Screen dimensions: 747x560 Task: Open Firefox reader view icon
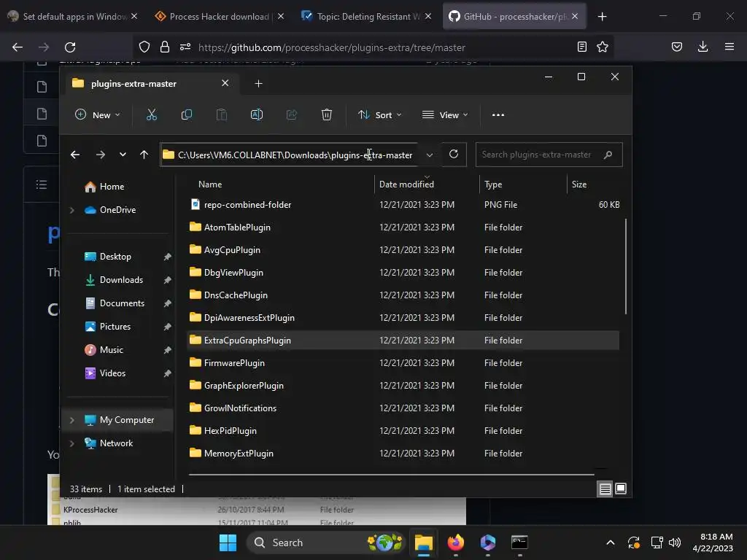tap(581, 47)
